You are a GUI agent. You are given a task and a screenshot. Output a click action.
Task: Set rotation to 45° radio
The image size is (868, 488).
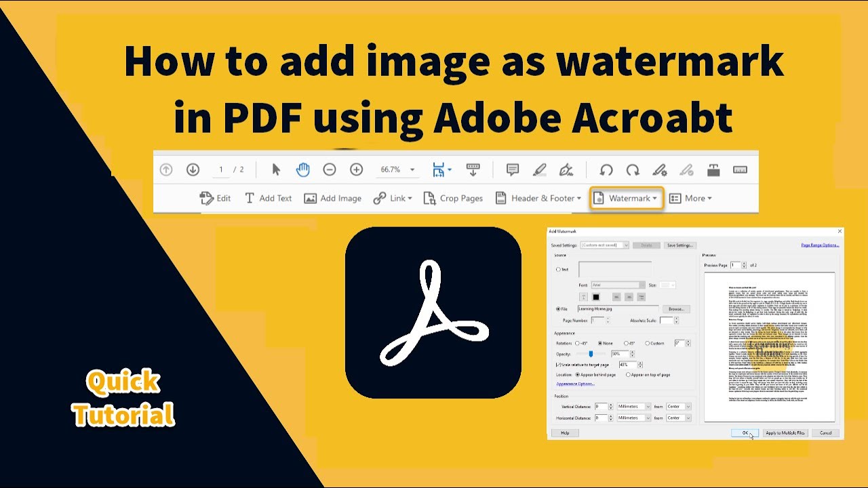(626, 343)
